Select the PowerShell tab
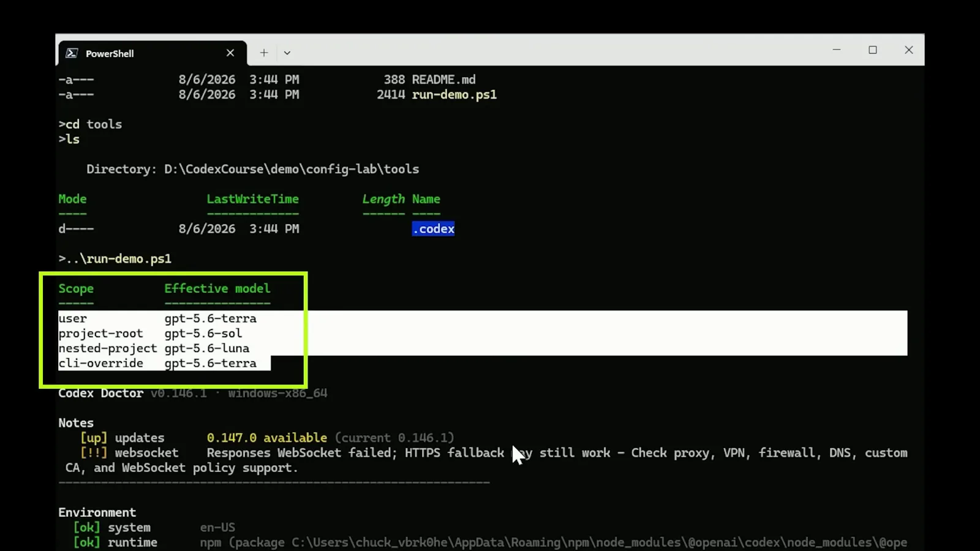Image resolution: width=980 pixels, height=551 pixels. [153, 53]
